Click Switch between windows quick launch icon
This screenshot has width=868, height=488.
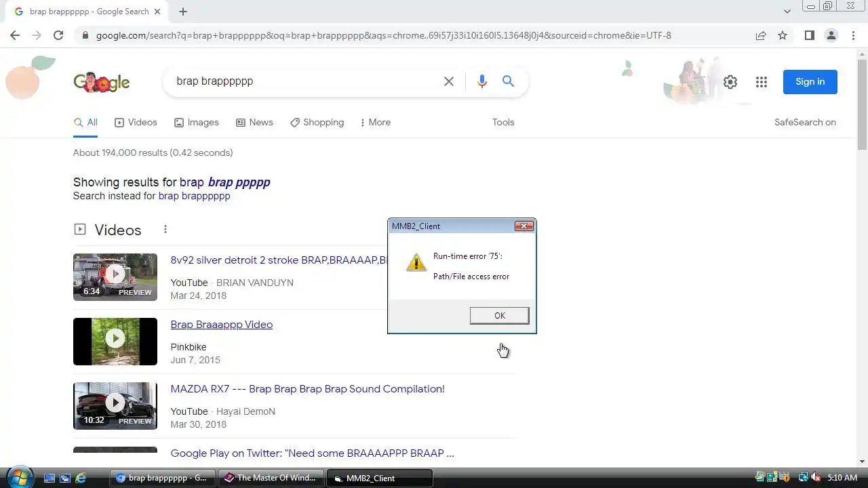(x=65, y=478)
